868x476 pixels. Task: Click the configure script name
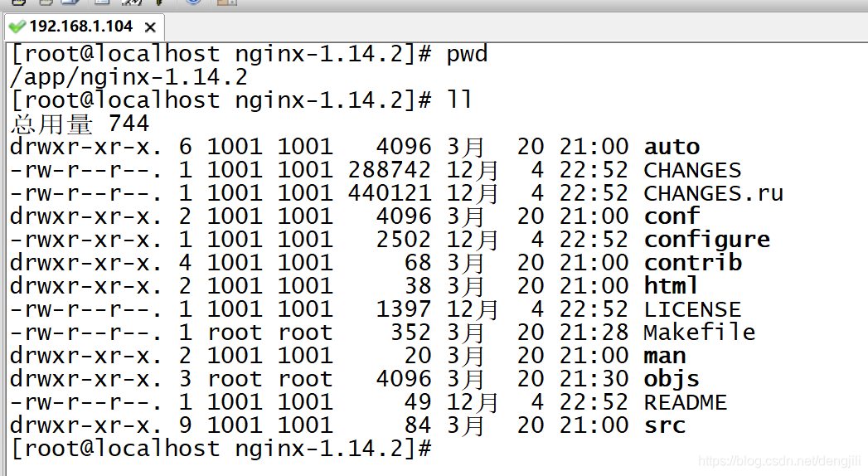(x=707, y=240)
